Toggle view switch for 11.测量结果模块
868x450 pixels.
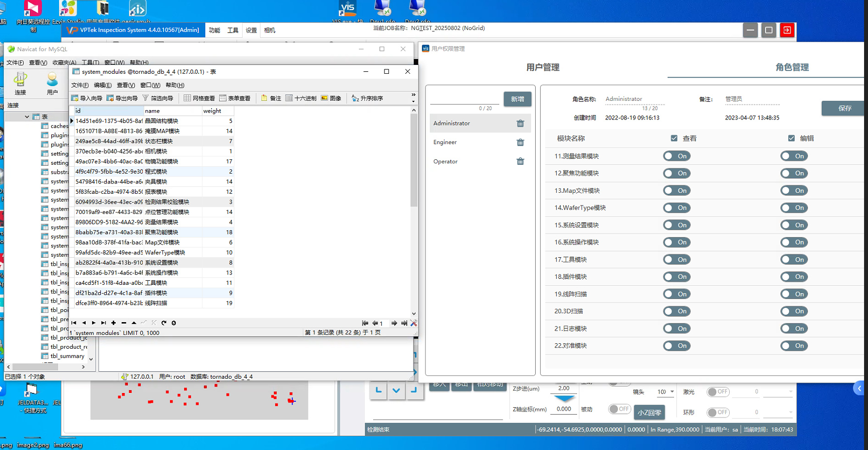(x=676, y=156)
